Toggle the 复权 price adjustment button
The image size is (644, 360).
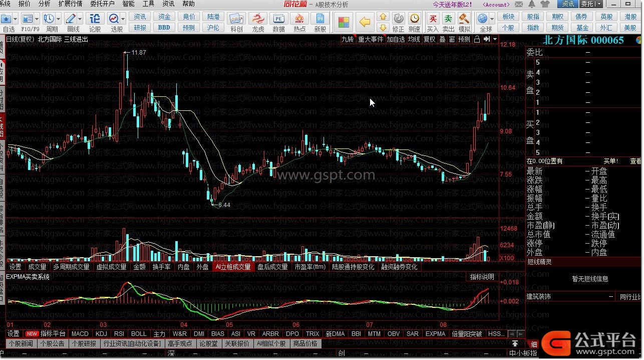coord(429,39)
